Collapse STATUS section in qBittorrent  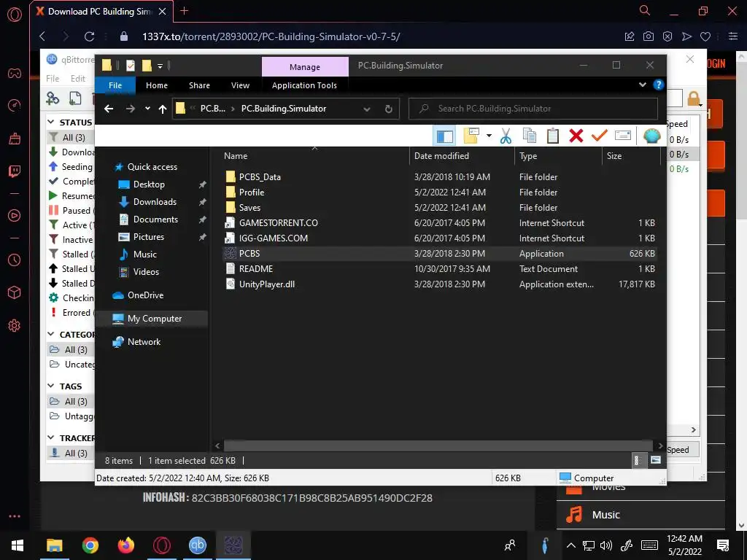tap(51, 122)
